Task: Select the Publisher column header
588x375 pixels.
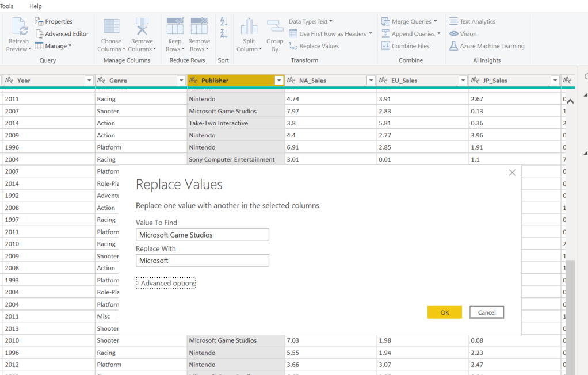Action: pos(236,81)
